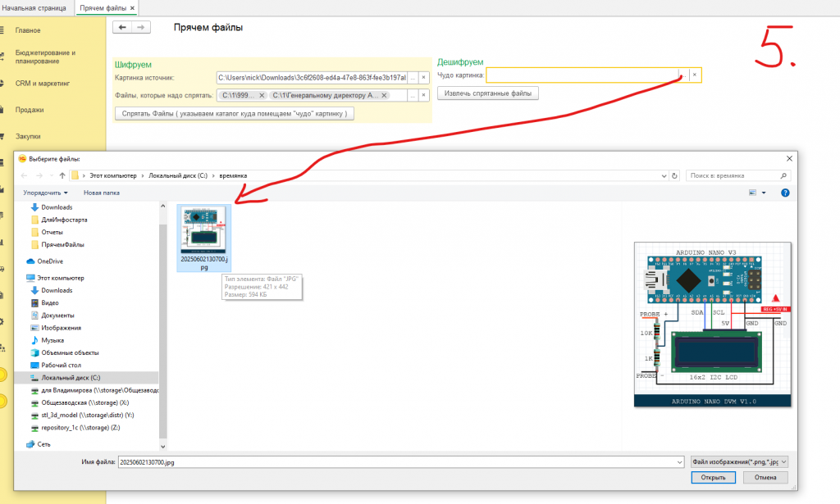Image resolution: width=840 pixels, height=504 pixels.
Task: Select Локальный диск (C:) in breadcrumb
Action: pos(178,175)
